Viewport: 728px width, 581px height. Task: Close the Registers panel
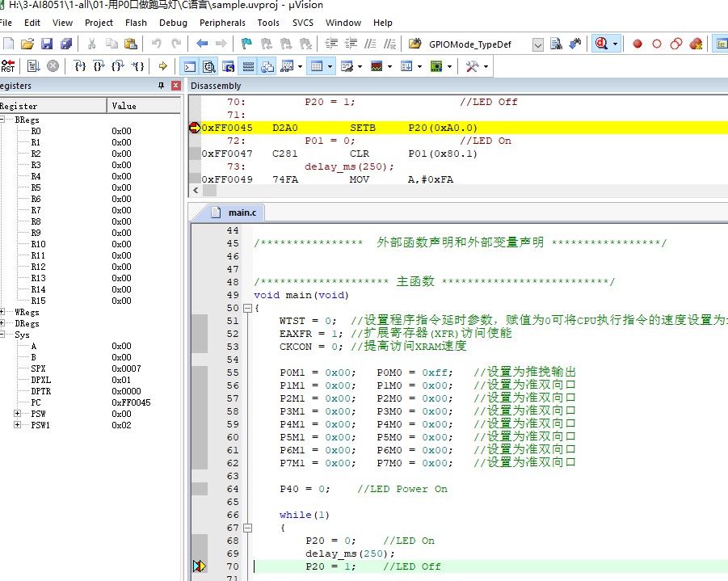(175, 86)
